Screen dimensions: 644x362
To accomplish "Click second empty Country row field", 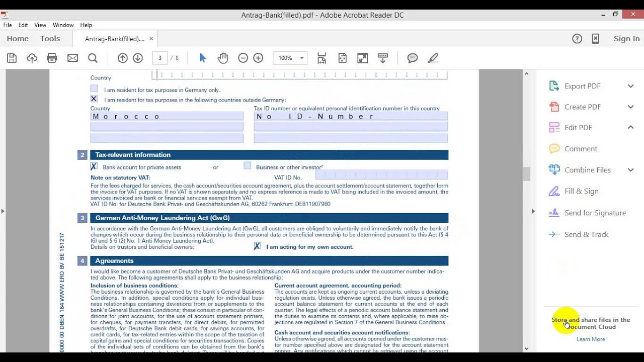I will tap(167, 138).
